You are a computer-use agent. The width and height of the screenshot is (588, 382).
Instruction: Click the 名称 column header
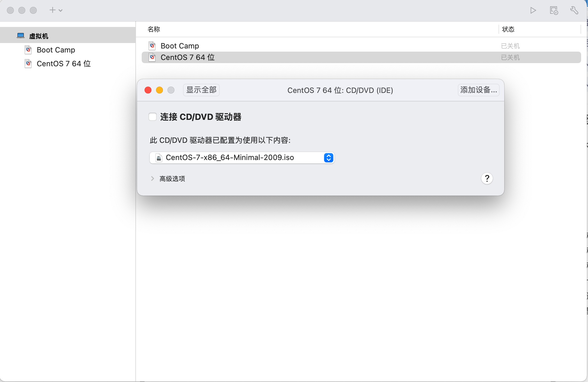[154, 29]
